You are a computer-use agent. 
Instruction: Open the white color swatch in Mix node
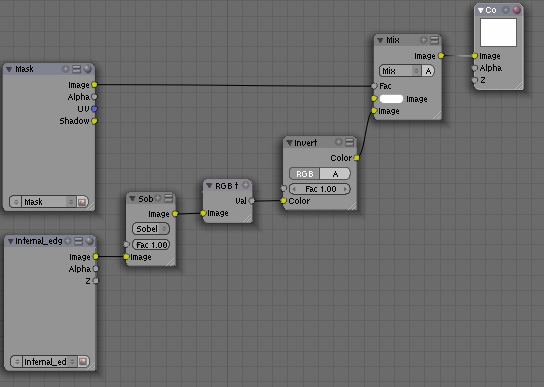391,99
